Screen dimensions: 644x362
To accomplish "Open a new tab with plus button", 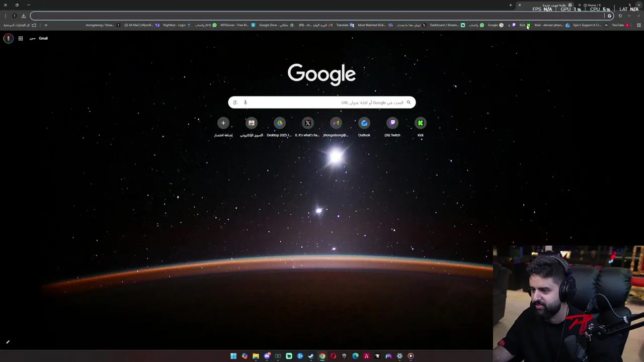I will 510,5.
